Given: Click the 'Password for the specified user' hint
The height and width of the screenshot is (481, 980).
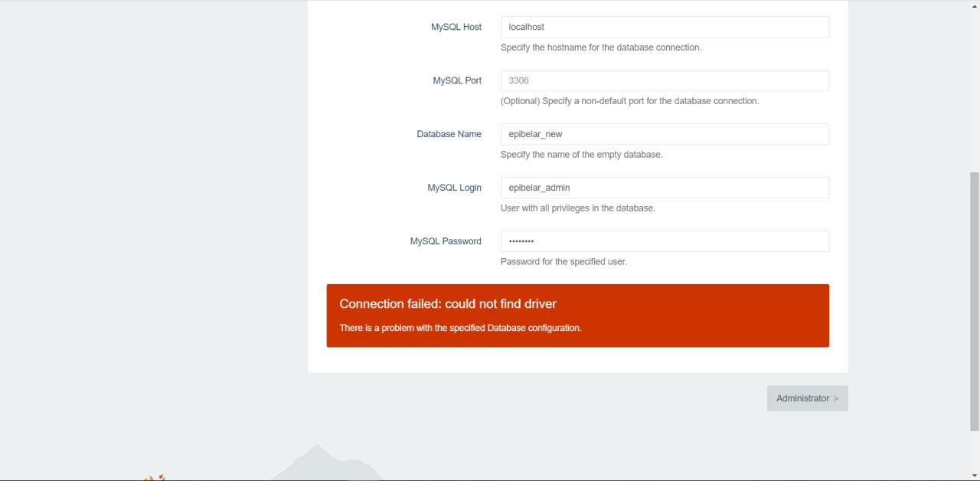Looking at the screenshot, I should coord(563,262).
